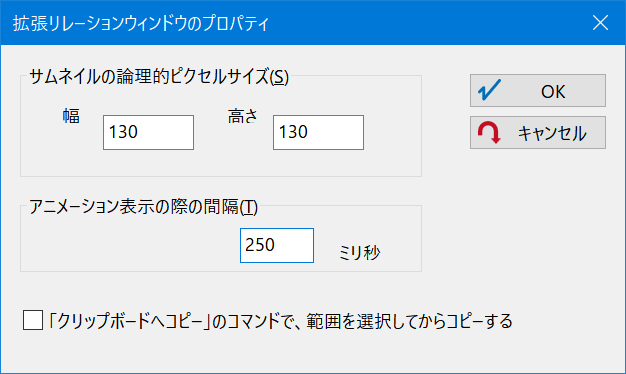The image size is (626, 374).
Task: Enable the クリップボードへコピー range selection checkbox
Action: [33, 321]
